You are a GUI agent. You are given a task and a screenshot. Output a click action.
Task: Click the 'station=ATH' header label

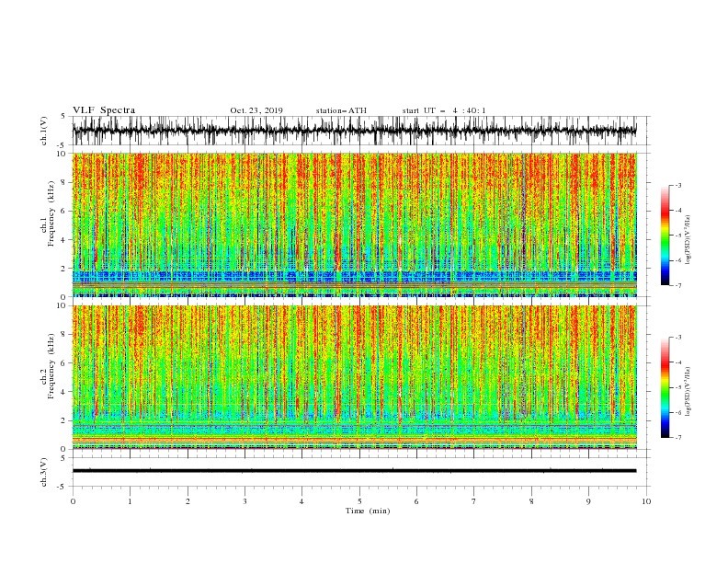pyautogui.click(x=341, y=110)
